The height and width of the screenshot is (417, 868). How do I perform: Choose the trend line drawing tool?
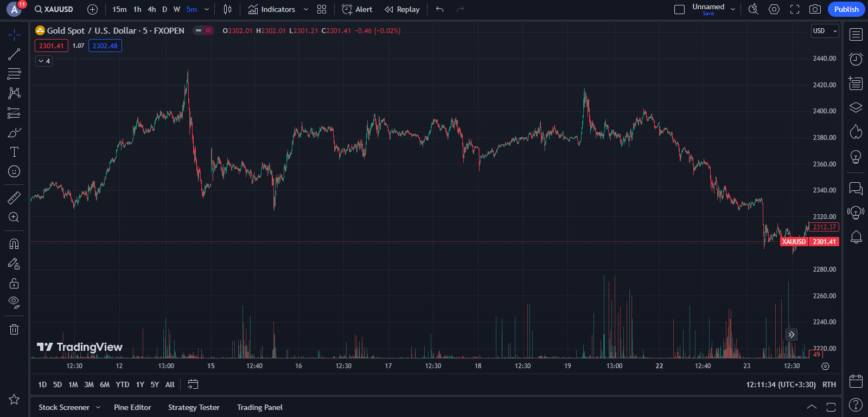click(14, 54)
